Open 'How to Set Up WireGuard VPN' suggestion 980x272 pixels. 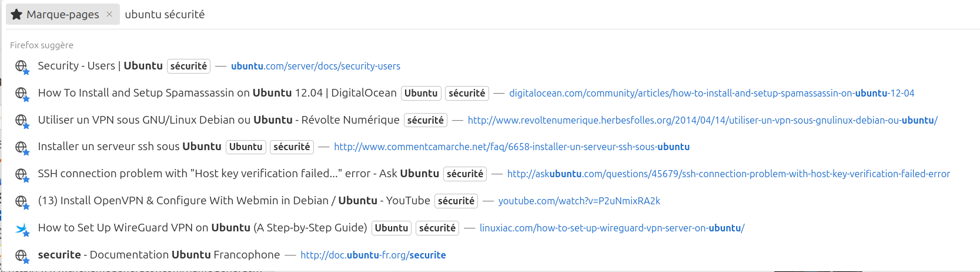490,228
